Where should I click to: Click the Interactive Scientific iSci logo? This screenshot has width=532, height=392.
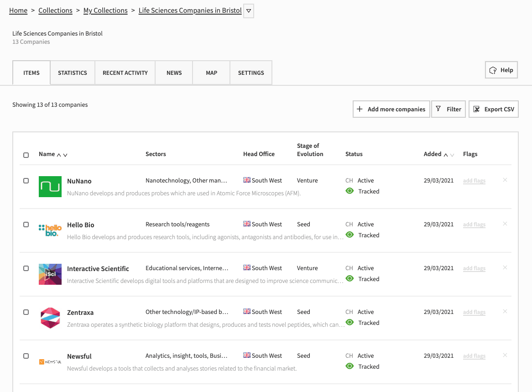(50, 274)
